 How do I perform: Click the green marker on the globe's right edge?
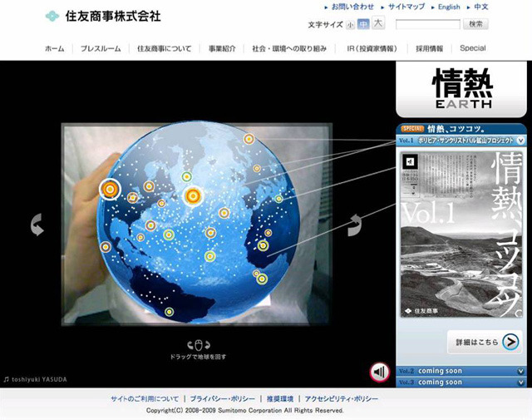pos(278,199)
